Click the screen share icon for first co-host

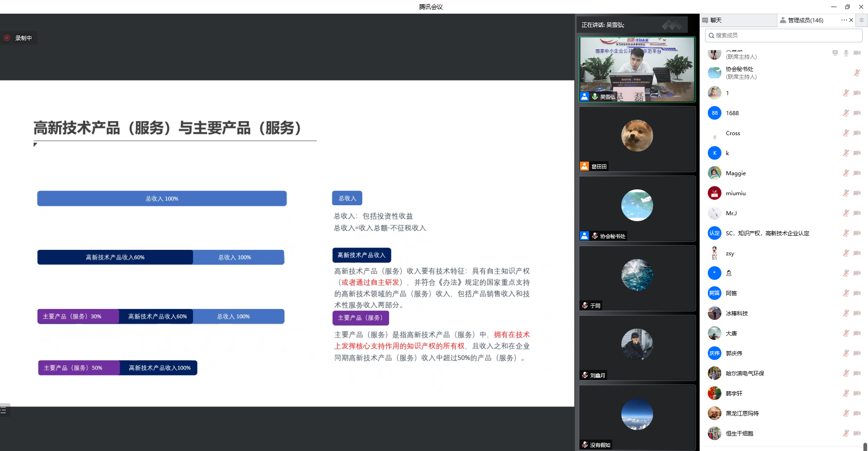pyautogui.click(x=835, y=53)
